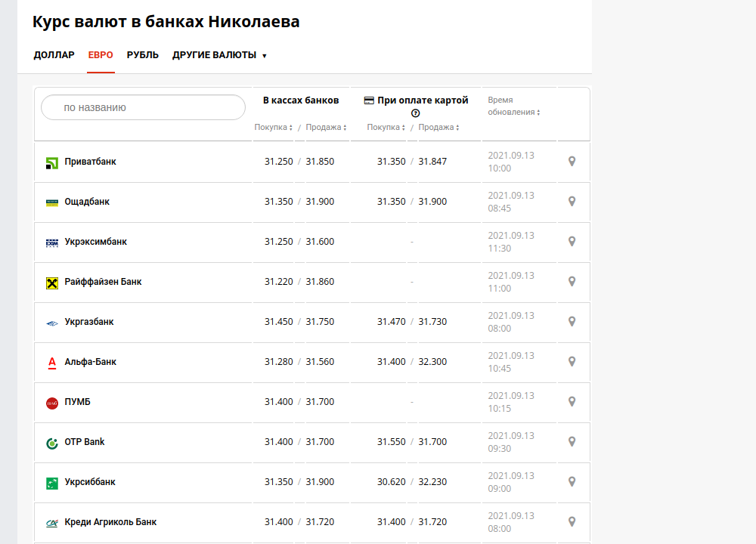Open the РУБЛЬ tab
Image resolution: width=756 pixels, height=544 pixels.
click(x=143, y=55)
